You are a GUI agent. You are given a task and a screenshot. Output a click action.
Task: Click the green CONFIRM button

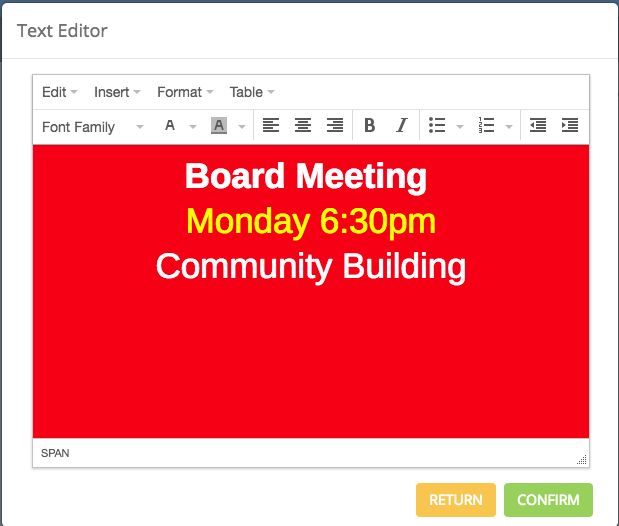[548, 500]
